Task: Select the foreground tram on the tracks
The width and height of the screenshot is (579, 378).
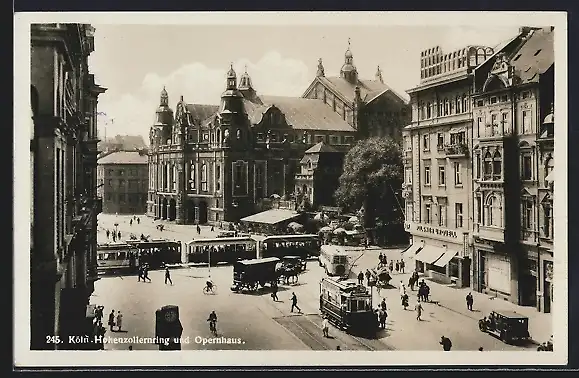Action: point(346,305)
